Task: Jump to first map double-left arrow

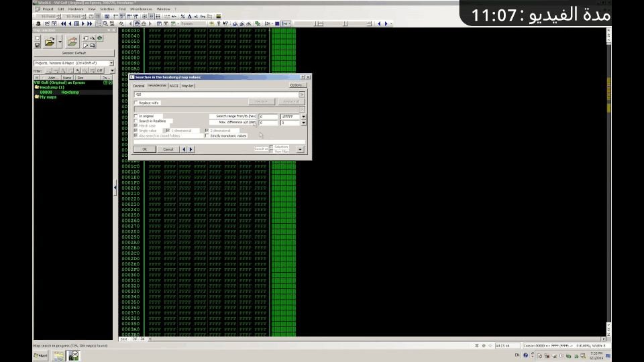Action: pyautogui.click(x=63, y=24)
